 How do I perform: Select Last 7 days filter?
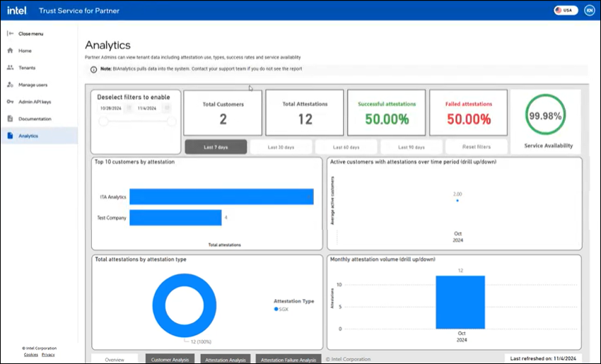[x=216, y=147]
